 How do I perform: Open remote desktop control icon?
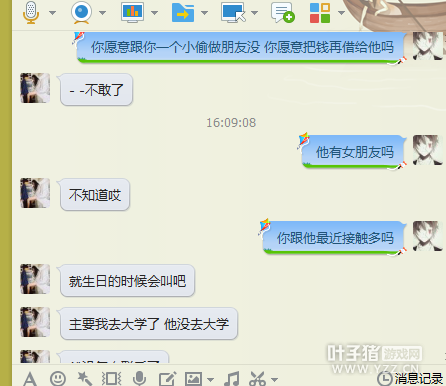pyautogui.click(x=233, y=13)
